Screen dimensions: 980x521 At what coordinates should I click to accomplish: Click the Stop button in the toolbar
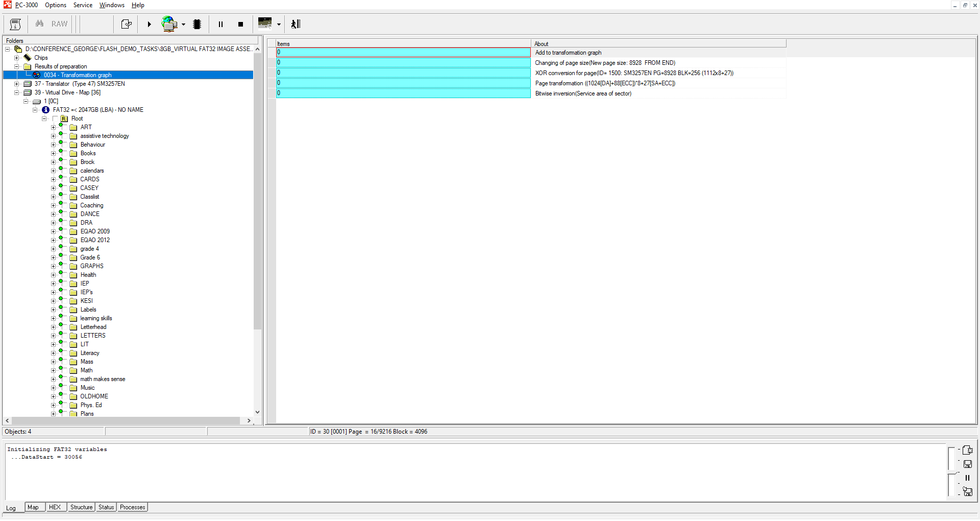pos(240,24)
